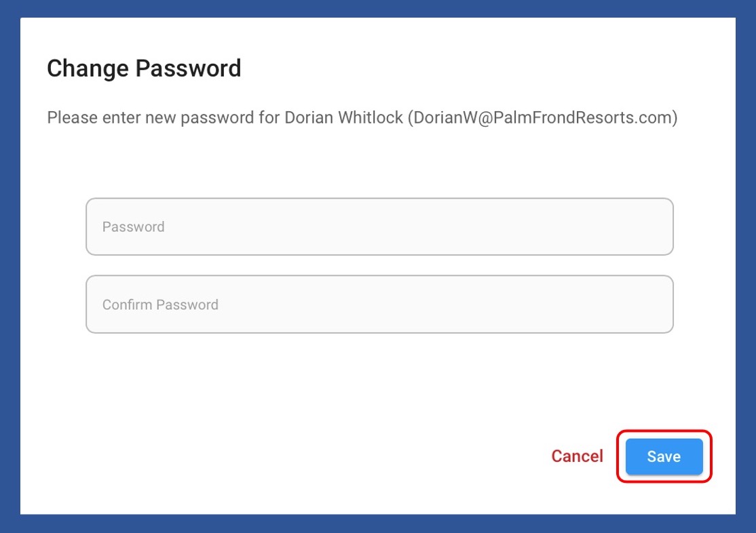Screen dimensions: 756x533
Task: Click the DorianW@PalmFrondResorts.com email text
Action: tap(542, 117)
